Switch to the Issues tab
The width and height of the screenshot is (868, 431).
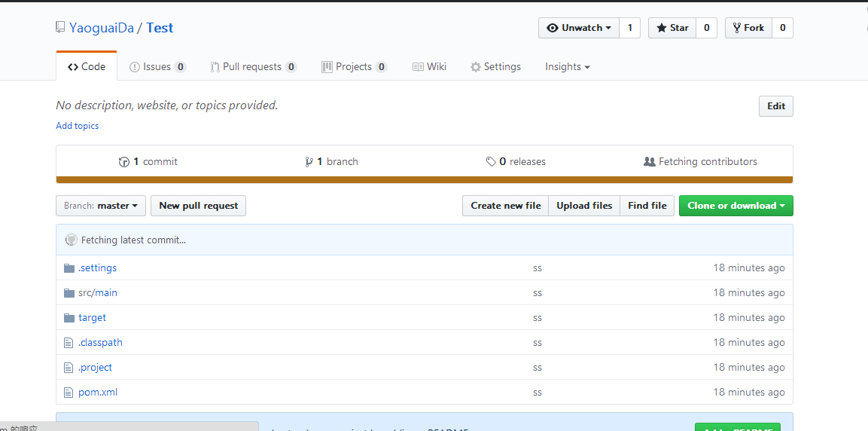(157, 67)
